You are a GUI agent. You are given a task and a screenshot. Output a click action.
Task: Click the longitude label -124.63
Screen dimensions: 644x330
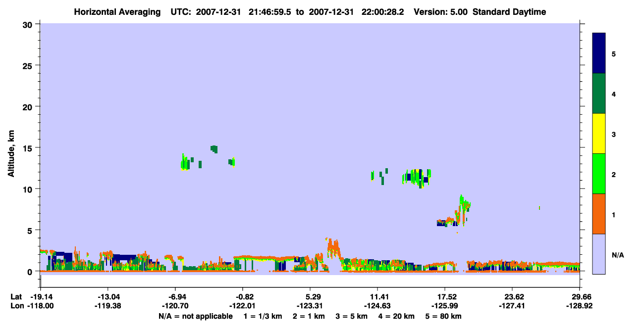tap(377, 306)
